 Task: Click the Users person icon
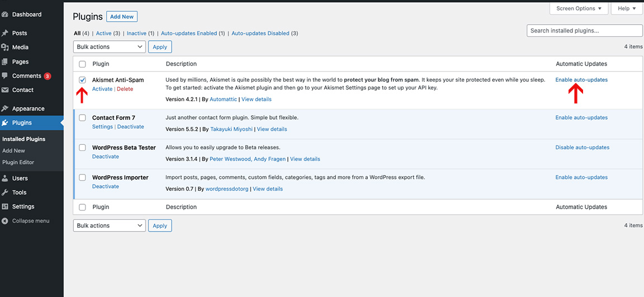tap(5, 178)
